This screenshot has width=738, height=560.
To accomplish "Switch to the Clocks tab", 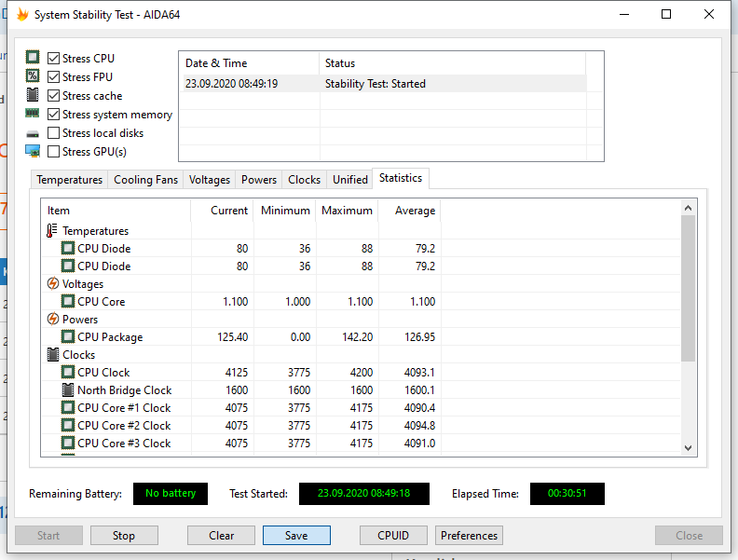I will click(304, 180).
